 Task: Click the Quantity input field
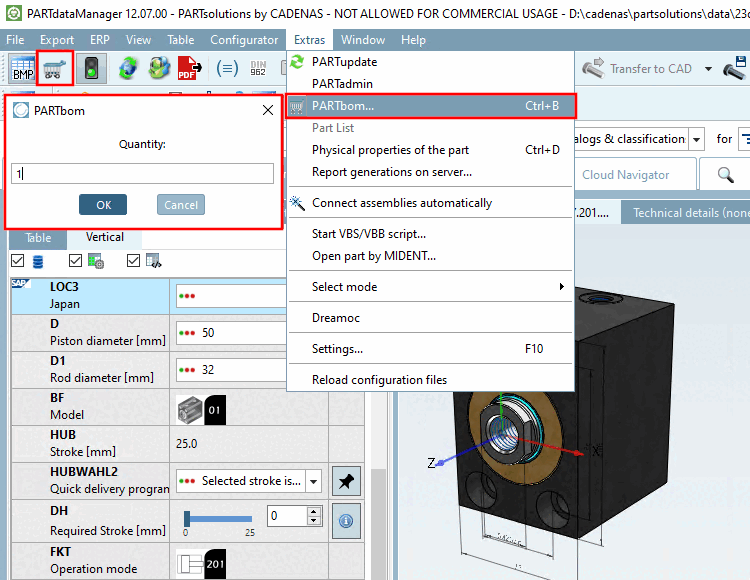[x=143, y=174]
